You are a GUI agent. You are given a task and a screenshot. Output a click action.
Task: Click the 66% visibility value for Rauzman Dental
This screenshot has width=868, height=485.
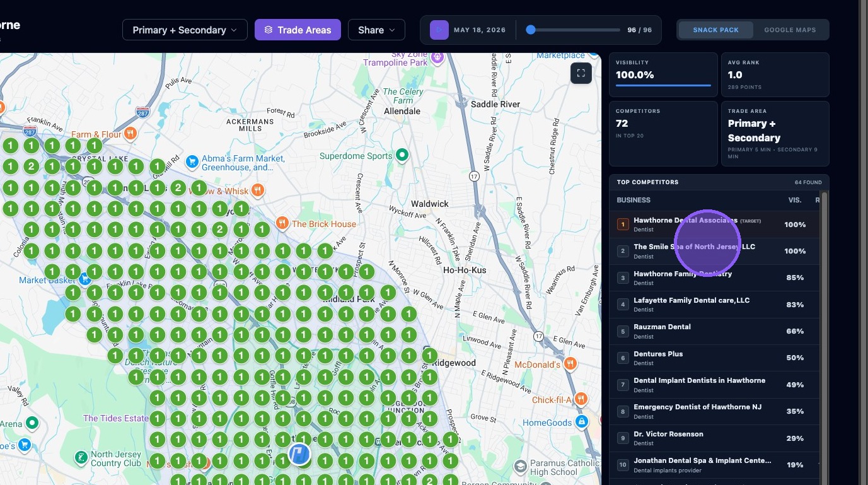pos(795,331)
